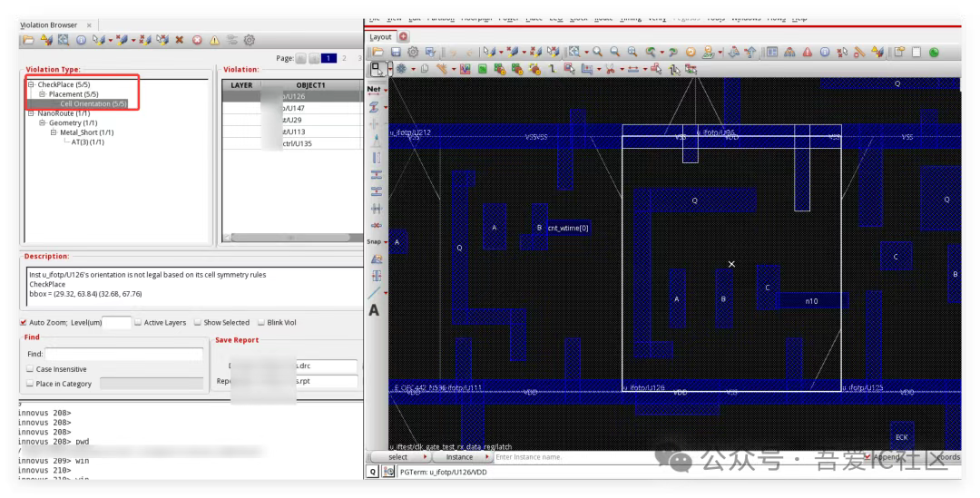Collapse the NanoRoute (1/1) tree node
The image size is (980, 498).
[x=31, y=113]
